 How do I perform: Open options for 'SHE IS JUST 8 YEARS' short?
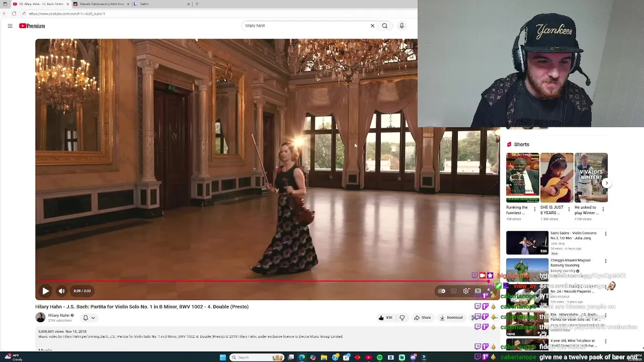point(569,209)
